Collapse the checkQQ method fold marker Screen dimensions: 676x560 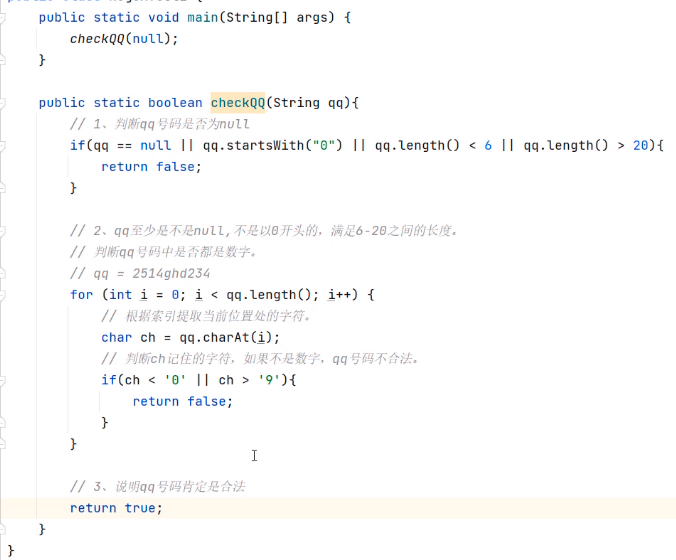(x=2, y=103)
